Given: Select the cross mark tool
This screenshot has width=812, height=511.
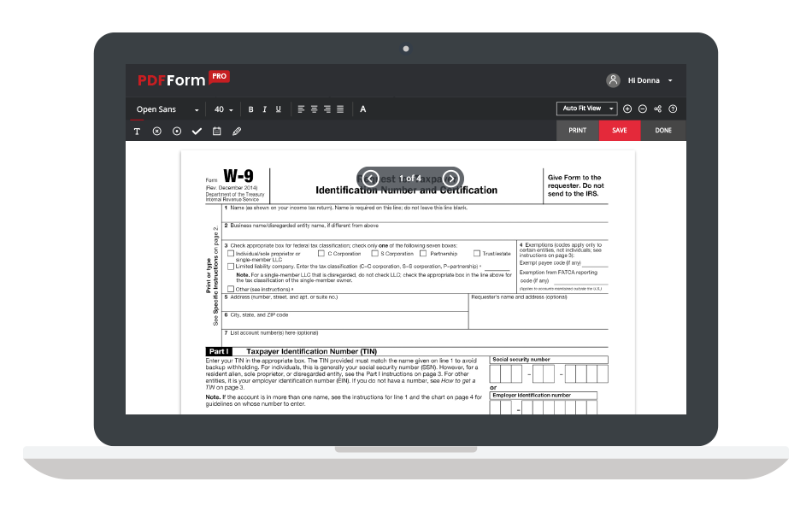Looking at the screenshot, I should click(156, 132).
